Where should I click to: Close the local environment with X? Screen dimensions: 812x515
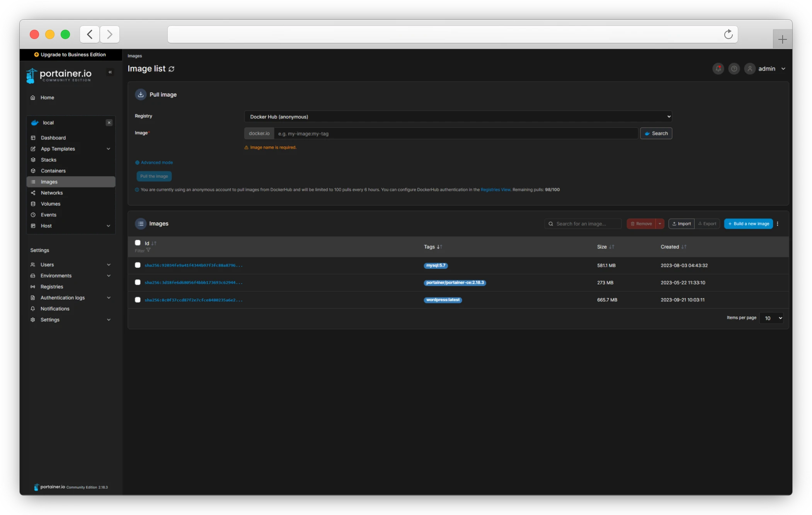point(109,122)
